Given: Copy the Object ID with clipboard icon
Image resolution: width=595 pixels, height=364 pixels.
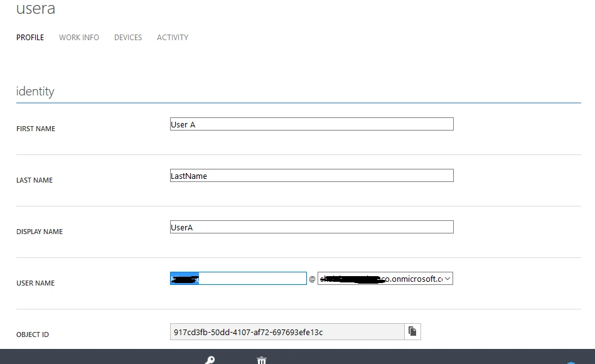Looking at the screenshot, I should click(x=412, y=332).
